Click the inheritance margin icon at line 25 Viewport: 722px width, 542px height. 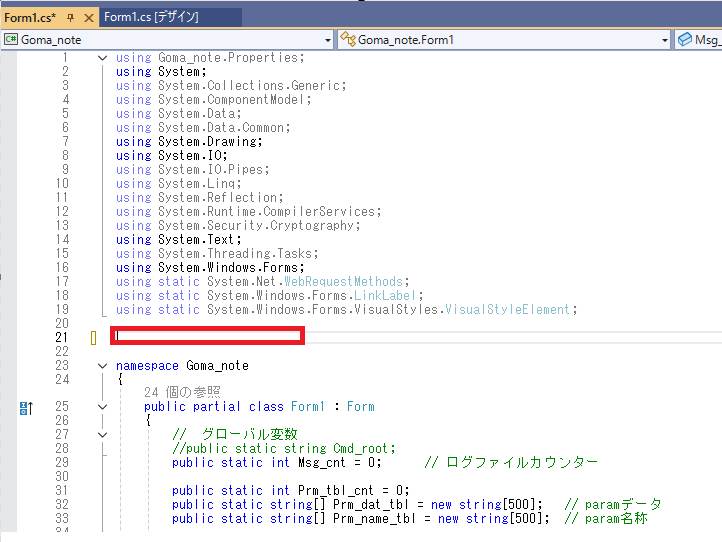pos(25,407)
